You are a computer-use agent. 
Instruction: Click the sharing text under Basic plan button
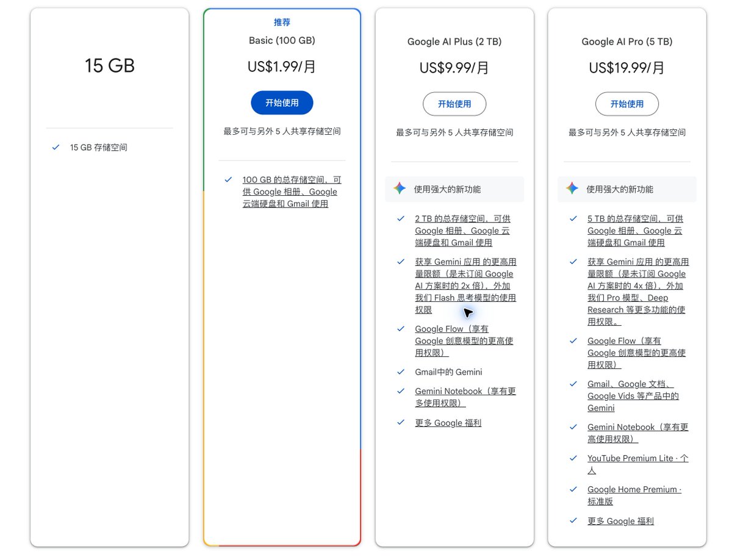(282, 131)
